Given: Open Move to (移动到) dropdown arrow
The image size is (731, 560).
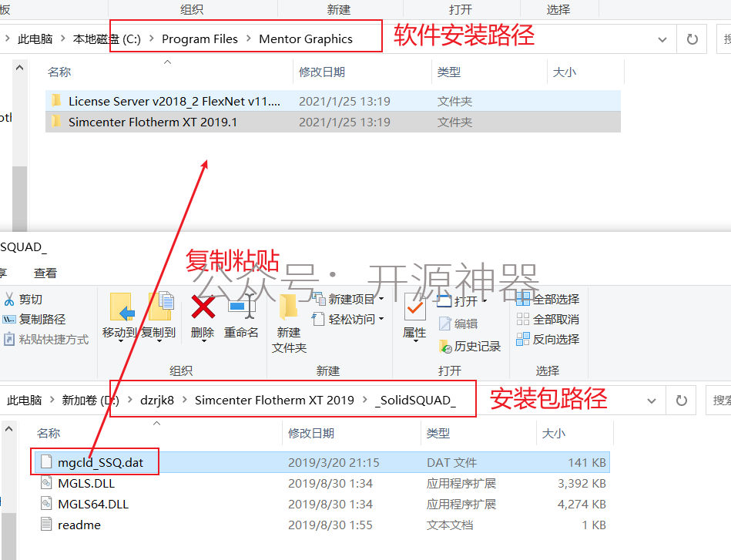Looking at the screenshot, I should click(x=121, y=342).
